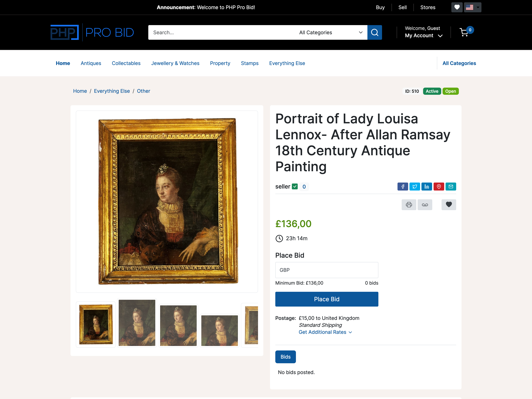This screenshot has height=399, width=532.
Task: Open the language flag selector
Action: [x=472, y=7]
